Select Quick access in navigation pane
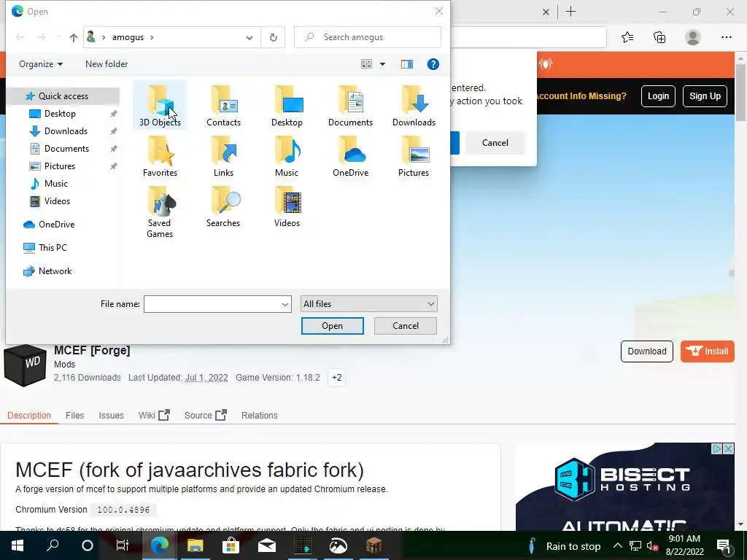747x560 pixels. [x=63, y=96]
